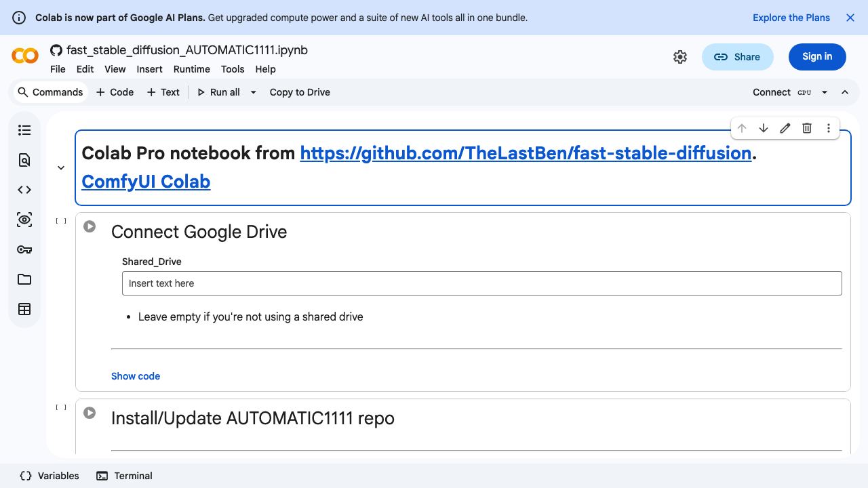Click Explore the Plans link
Screen dimensions: 868x488
(791, 18)
